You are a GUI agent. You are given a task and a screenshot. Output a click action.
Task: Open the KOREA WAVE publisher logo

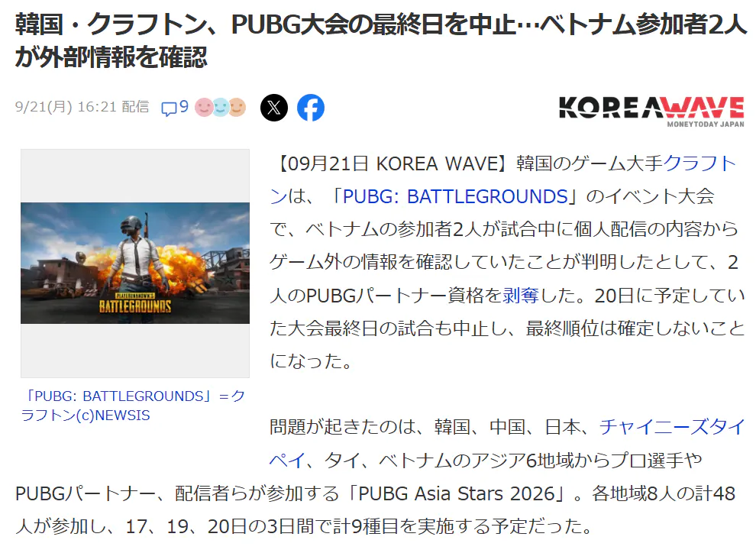click(x=651, y=111)
